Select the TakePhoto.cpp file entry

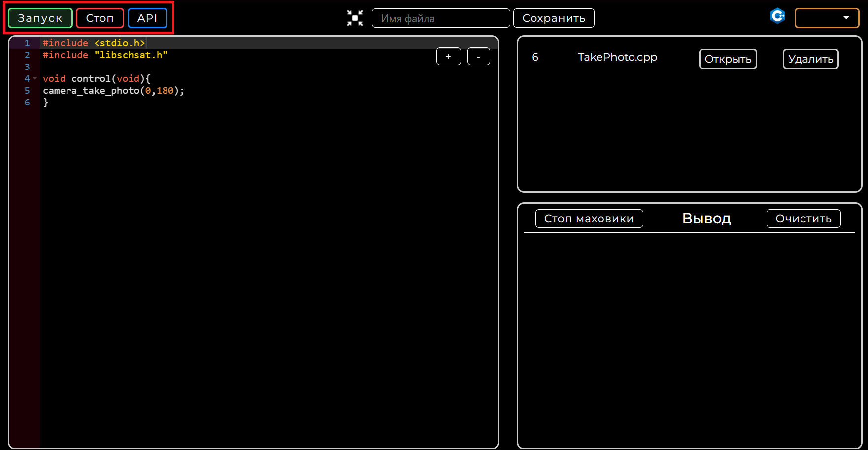click(x=617, y=57)
